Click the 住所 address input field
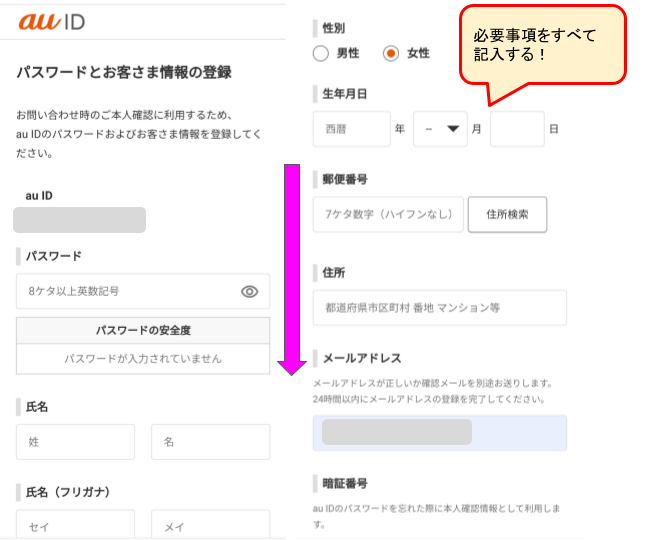 (x=440, y=307)
